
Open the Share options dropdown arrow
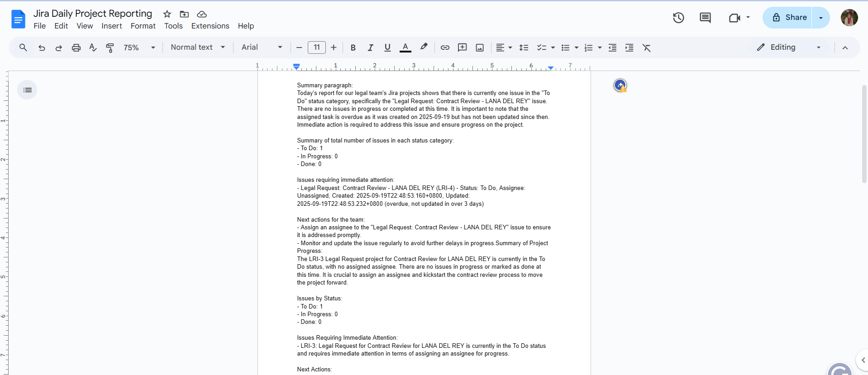821,18
